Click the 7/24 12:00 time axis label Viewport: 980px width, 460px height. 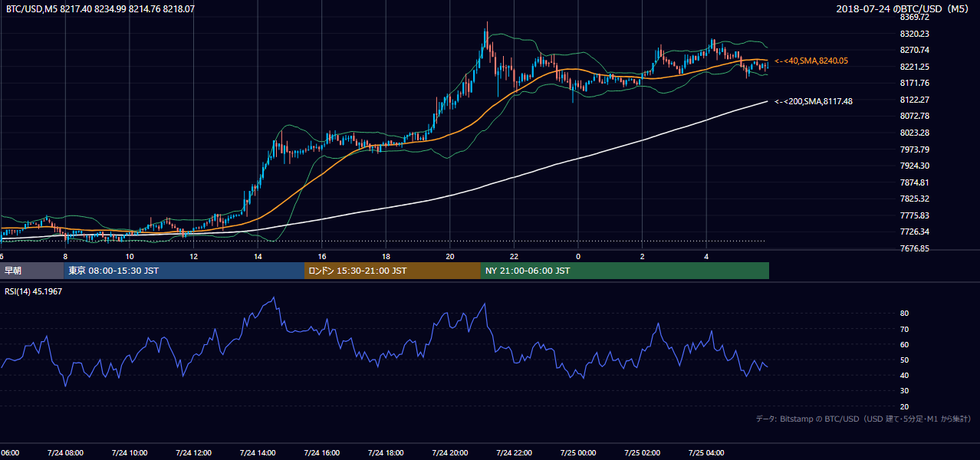click(193, 452)
